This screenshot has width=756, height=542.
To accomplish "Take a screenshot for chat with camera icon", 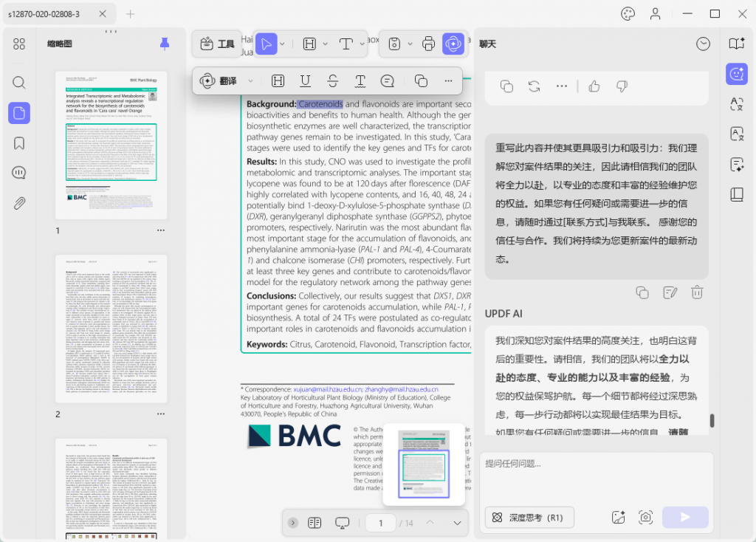I will coord(645,518).
